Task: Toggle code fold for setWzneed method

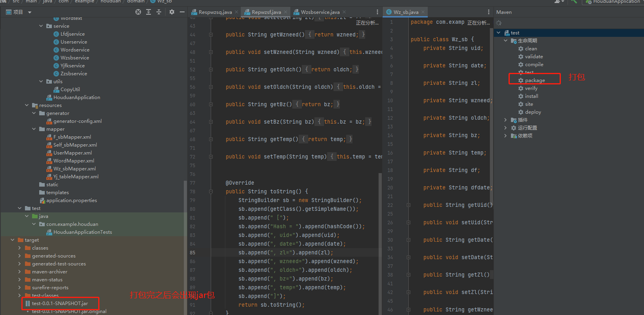Action: tap(211, 52)
